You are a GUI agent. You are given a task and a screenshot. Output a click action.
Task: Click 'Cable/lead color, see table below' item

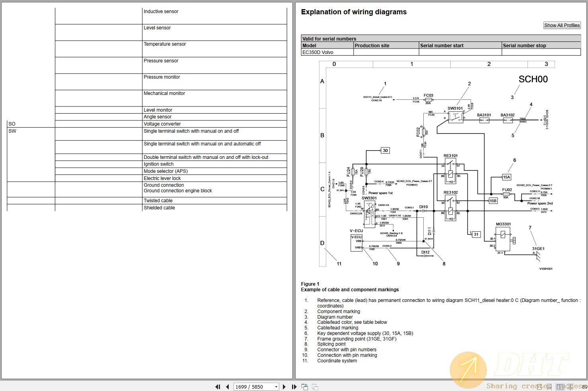pyautogui.click(x=352, y=322)
